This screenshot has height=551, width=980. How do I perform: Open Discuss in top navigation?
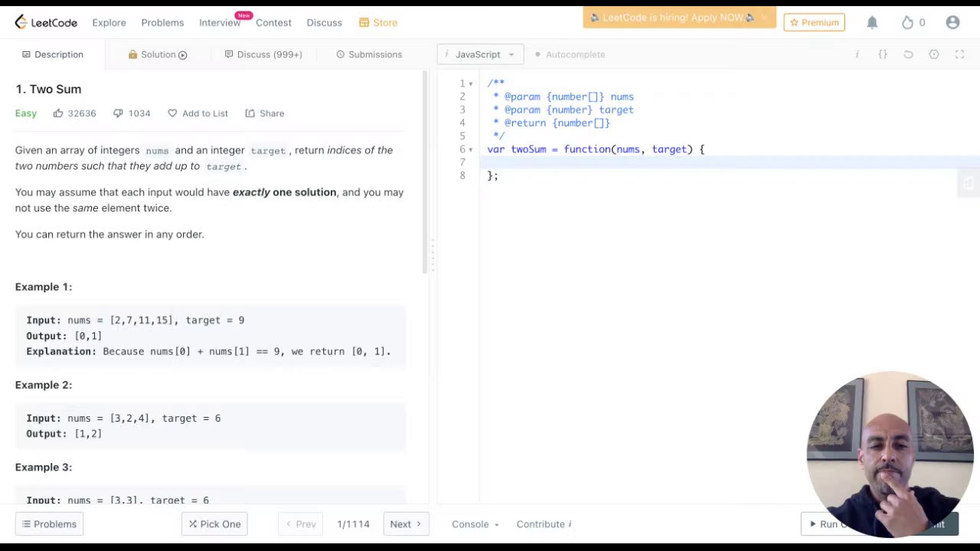[x=324, y=23]
